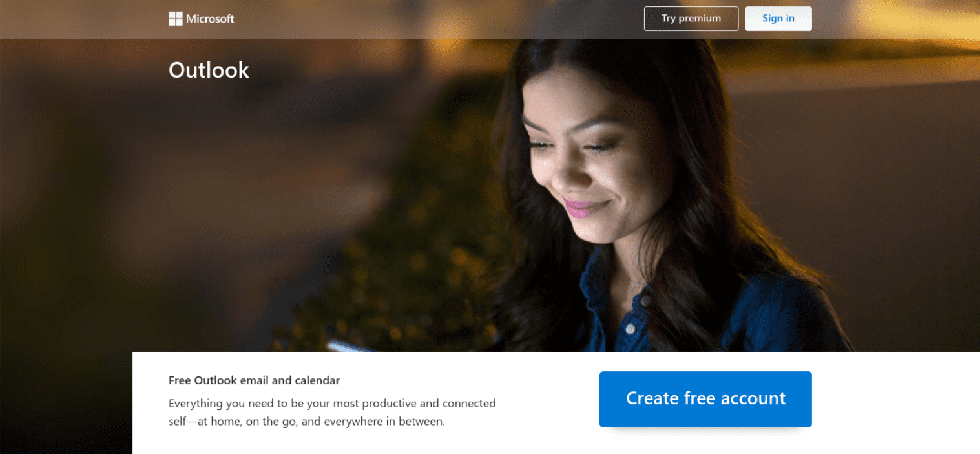Click Try premium in the top bar

tap(691, 18)
